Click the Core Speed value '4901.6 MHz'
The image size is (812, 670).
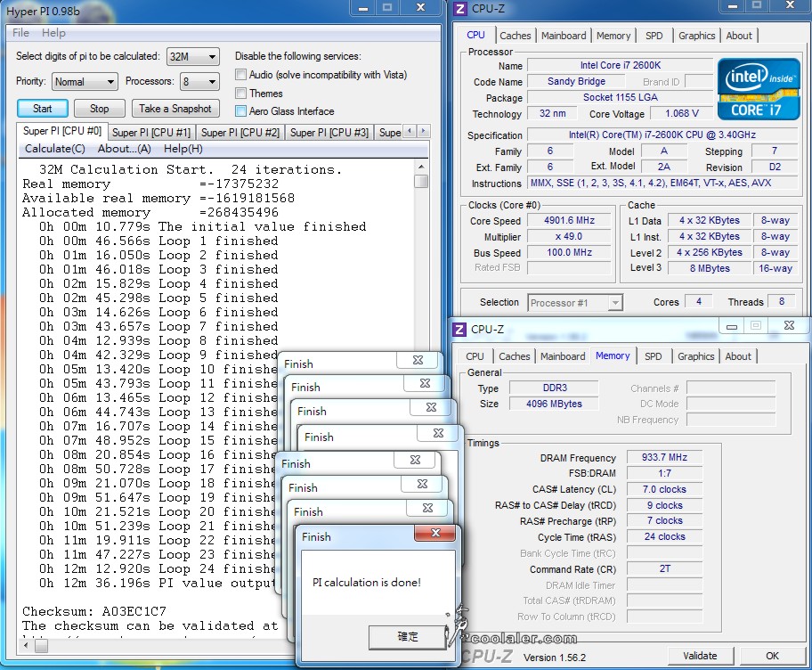[569, 220]
